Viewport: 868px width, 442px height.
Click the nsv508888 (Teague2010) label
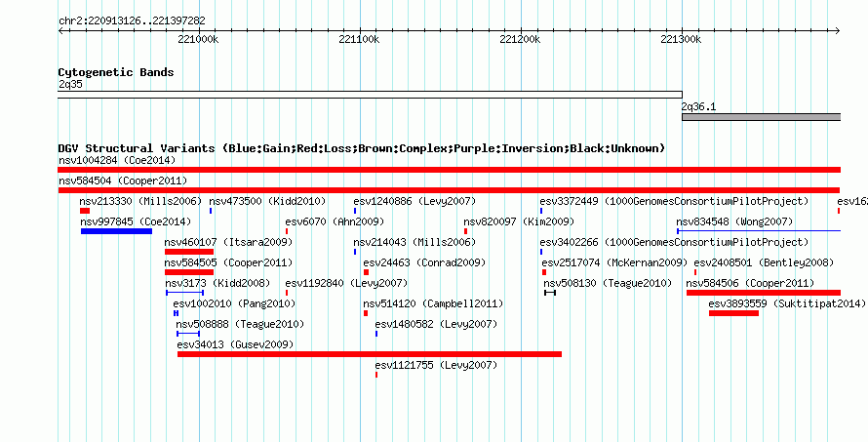[x=240, y=324]
